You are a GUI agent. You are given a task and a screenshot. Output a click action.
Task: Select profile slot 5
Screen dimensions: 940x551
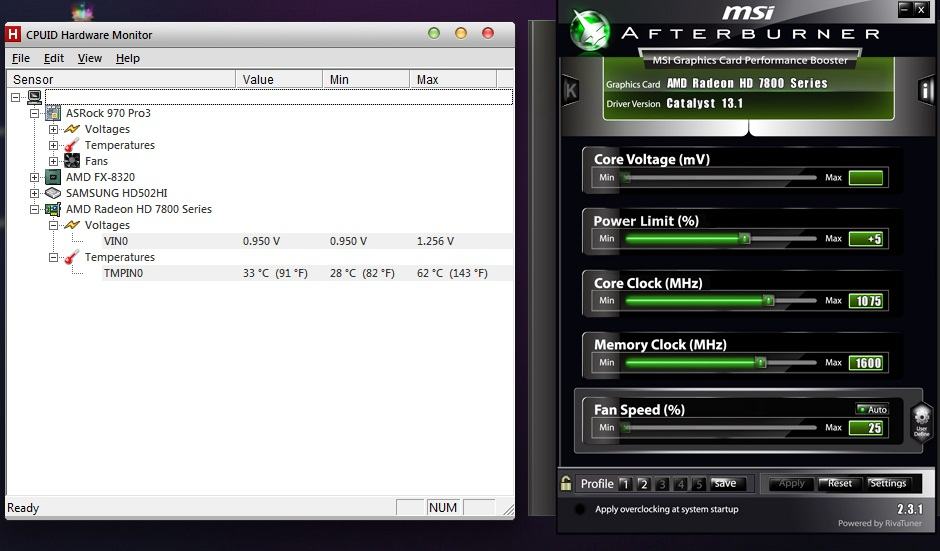[x=699, y=483]
